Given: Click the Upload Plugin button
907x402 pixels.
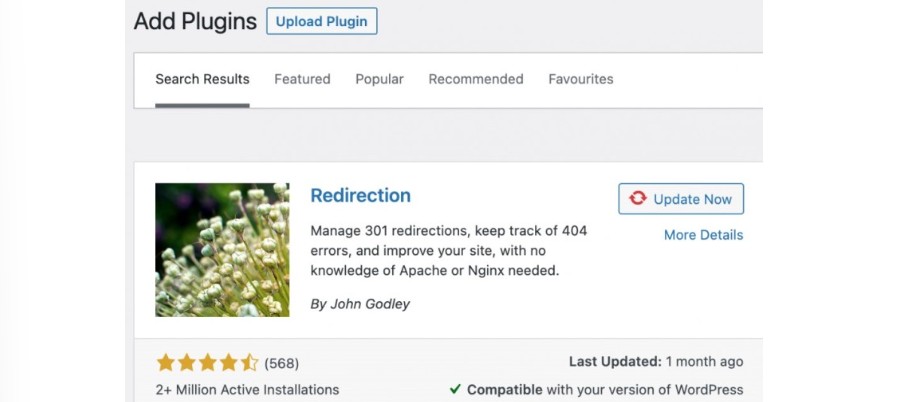Looking at the screenshot, I should (x=321, y=20).
